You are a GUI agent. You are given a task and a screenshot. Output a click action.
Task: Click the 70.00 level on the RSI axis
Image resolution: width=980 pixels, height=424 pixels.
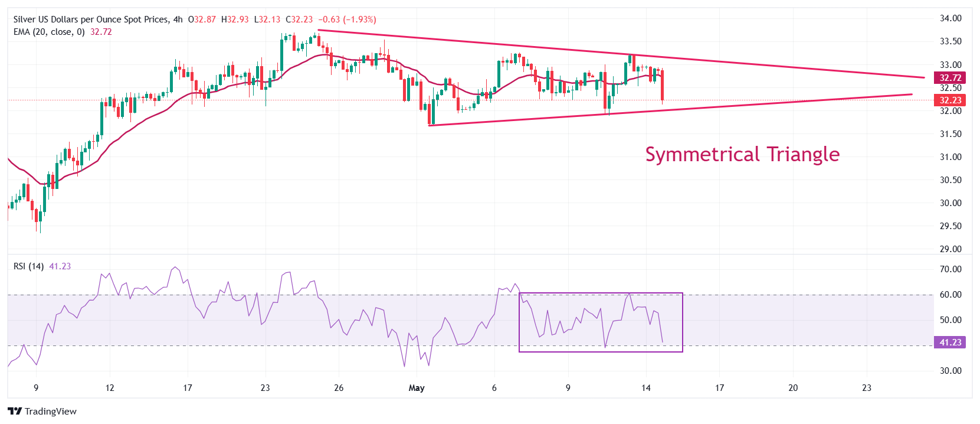[950, 269]
